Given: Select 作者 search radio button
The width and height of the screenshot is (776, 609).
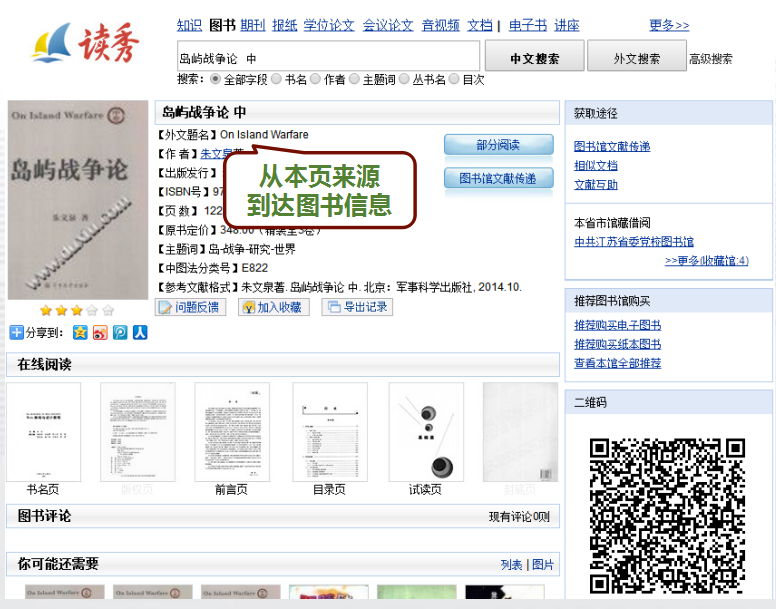Looking at the screenshot, I should click(315, 79).
